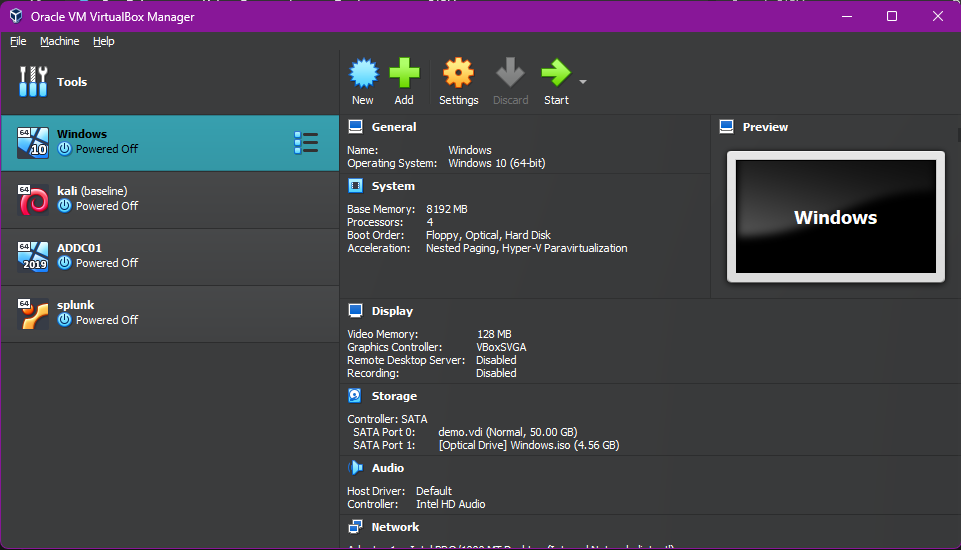The image size is (961, 550).
Task: Click the Operating System Windows 10 (64-bit) value
Action: [496, 163]
